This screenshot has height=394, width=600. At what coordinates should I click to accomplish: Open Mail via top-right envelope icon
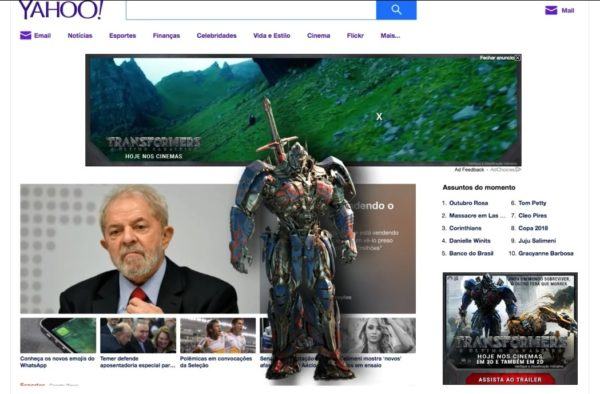pos(551,10)
